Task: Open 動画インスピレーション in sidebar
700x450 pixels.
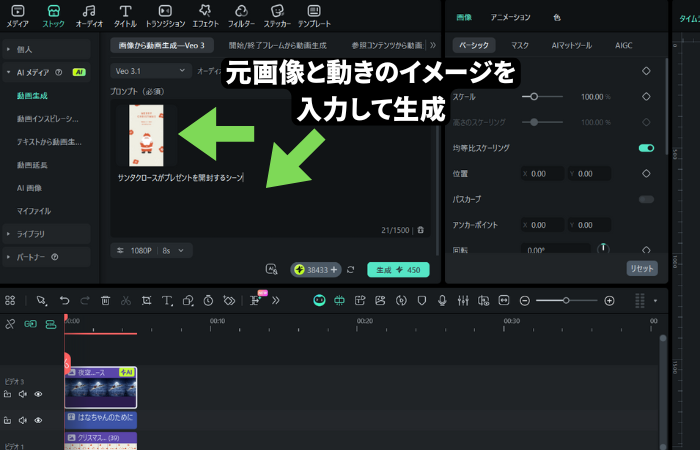Action: 48,119
